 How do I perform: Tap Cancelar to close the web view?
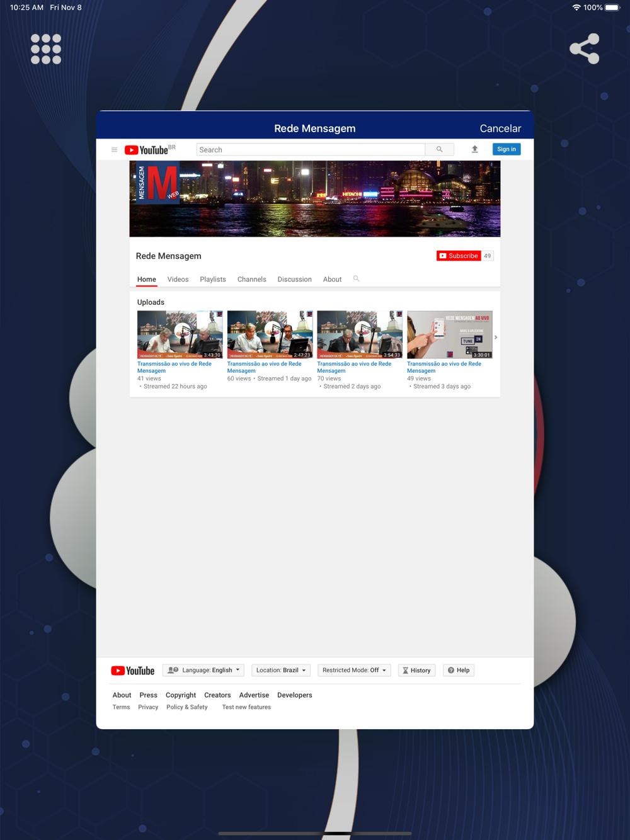click(501, 128)
